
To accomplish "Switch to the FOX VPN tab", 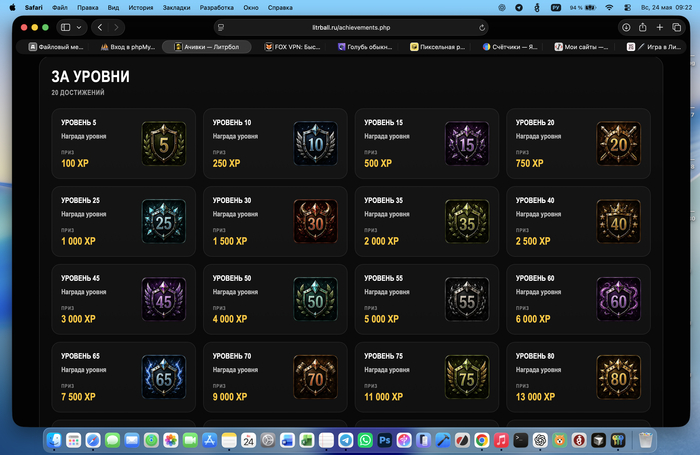I will coord(292,47).
